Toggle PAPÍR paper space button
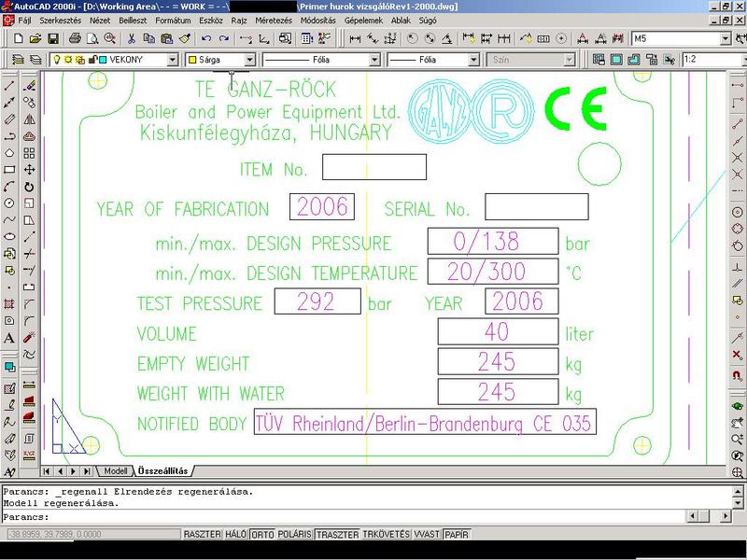Viewport: 747px width, 560px height. 457,534
